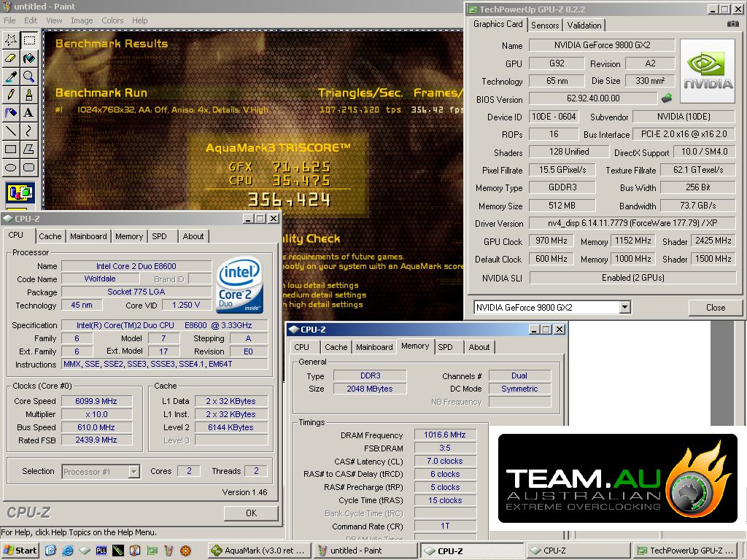Click the DRAM Frequency value 1016.6 MHz
The height and width of the screenshot is (560, 747).
(445, 435)
